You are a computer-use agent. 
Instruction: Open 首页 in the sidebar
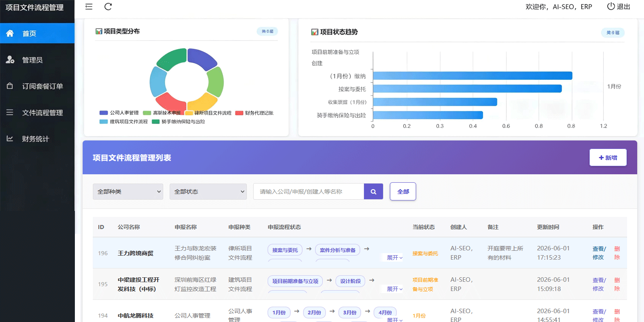click(37, 33)
